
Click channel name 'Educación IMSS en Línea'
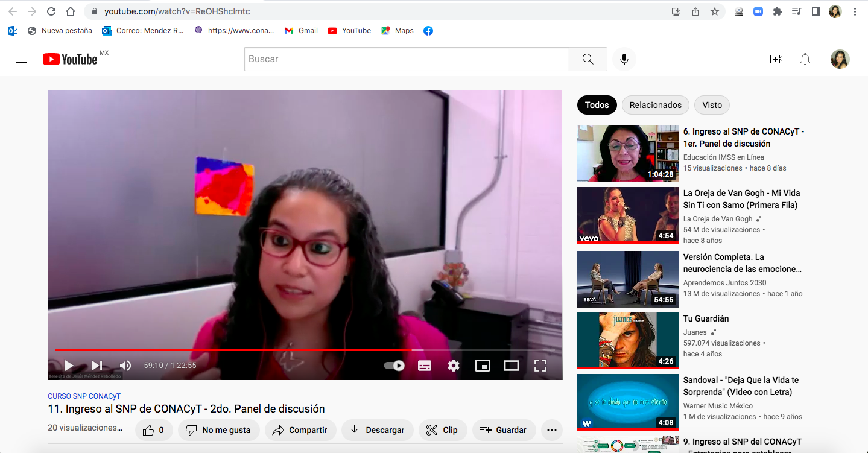[x=724, y=157]
